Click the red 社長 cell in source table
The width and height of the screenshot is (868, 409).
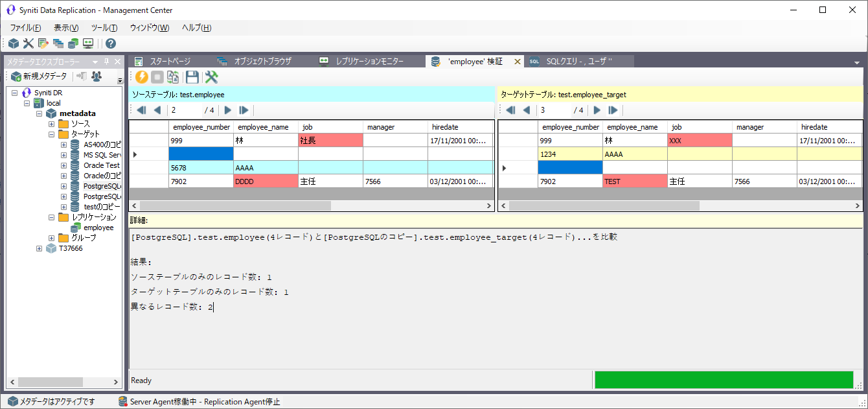click(x=330, y=140)
